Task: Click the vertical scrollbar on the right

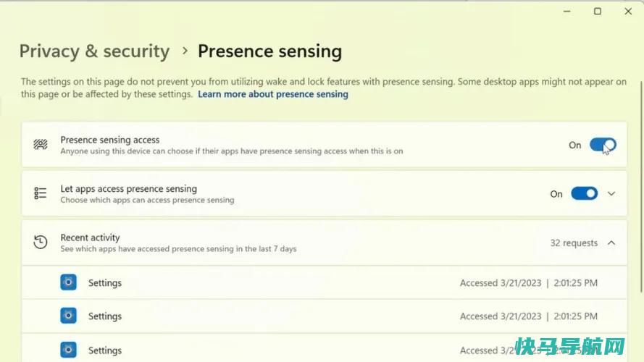Action: point(642,187)
